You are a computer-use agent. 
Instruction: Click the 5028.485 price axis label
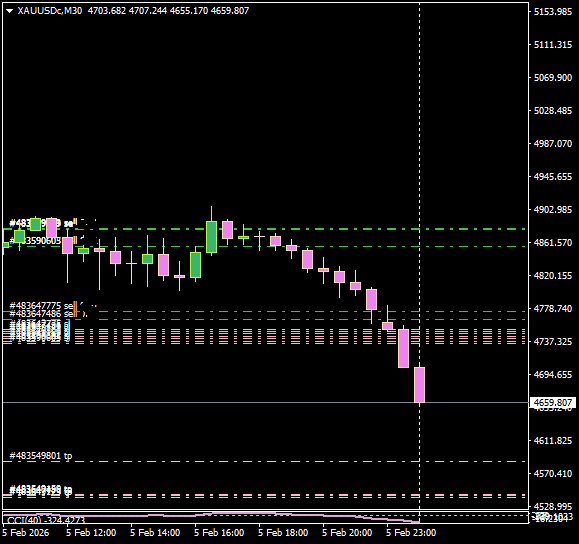(x=553, y=110)
